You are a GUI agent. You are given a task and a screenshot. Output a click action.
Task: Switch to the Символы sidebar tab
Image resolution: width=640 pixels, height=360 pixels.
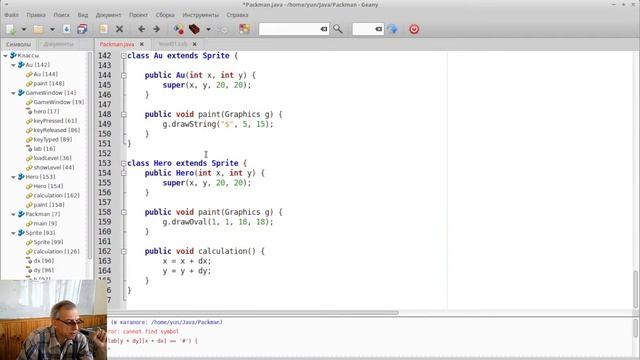18,44
